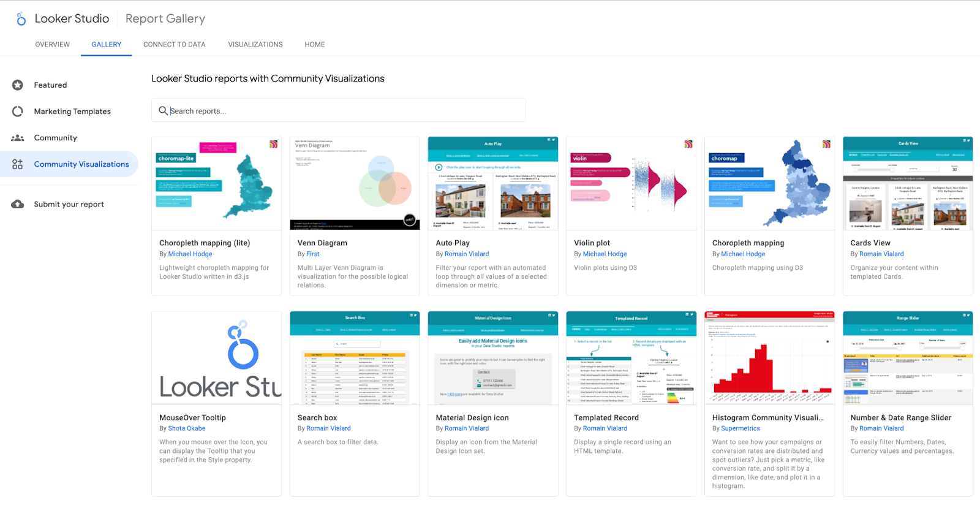Switch to the Visualizations tab
The image size is (980, 505).
tap(255, 45)
